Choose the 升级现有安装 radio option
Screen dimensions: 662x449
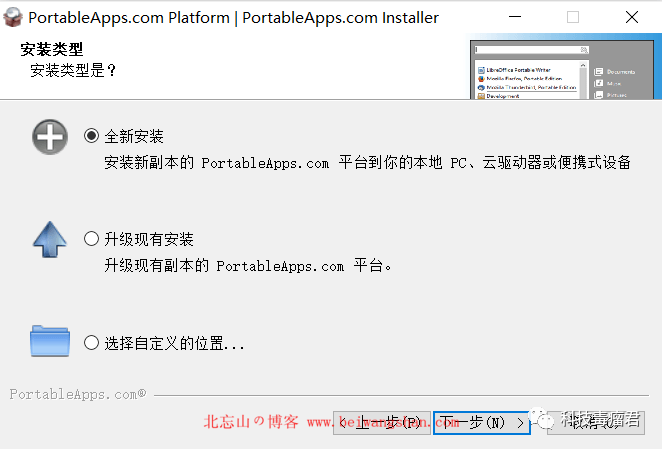(x=91, y=239)
